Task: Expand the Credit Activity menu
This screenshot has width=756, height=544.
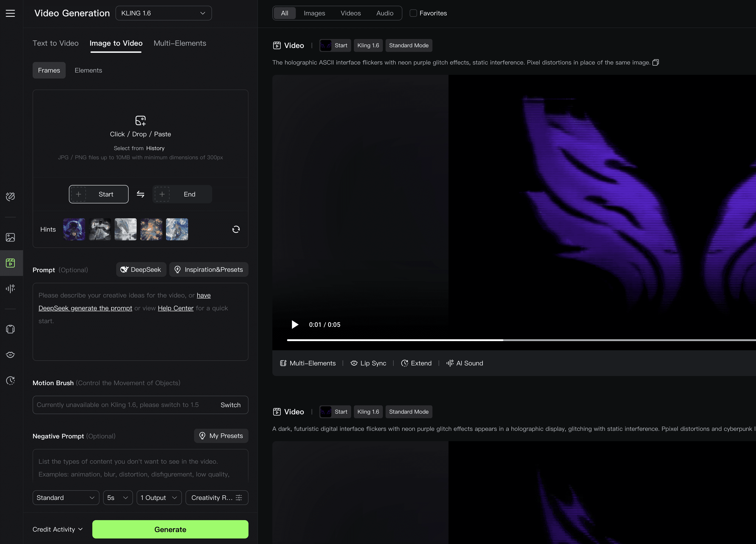Action: tap(58, 529)
